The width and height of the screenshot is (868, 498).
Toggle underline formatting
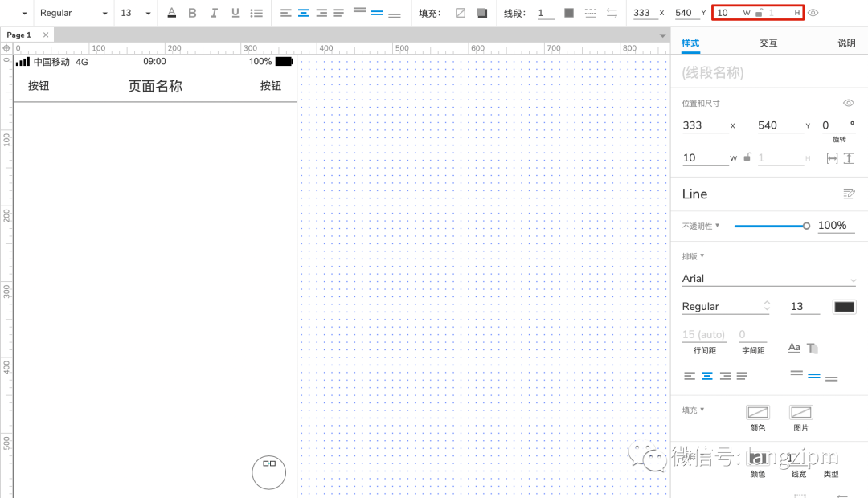point(235,13)
